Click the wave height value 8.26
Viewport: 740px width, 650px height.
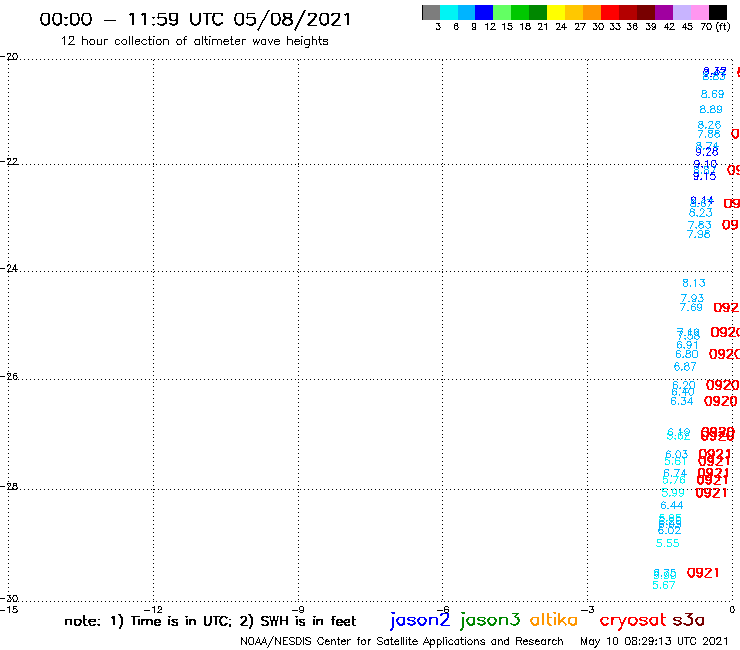[x=709, y=125]
